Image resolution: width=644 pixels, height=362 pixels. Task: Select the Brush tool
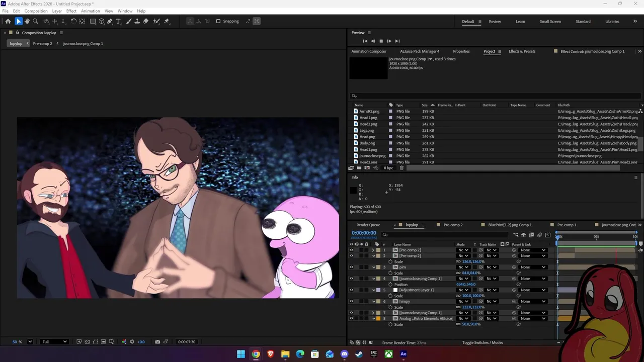[129, 21]
